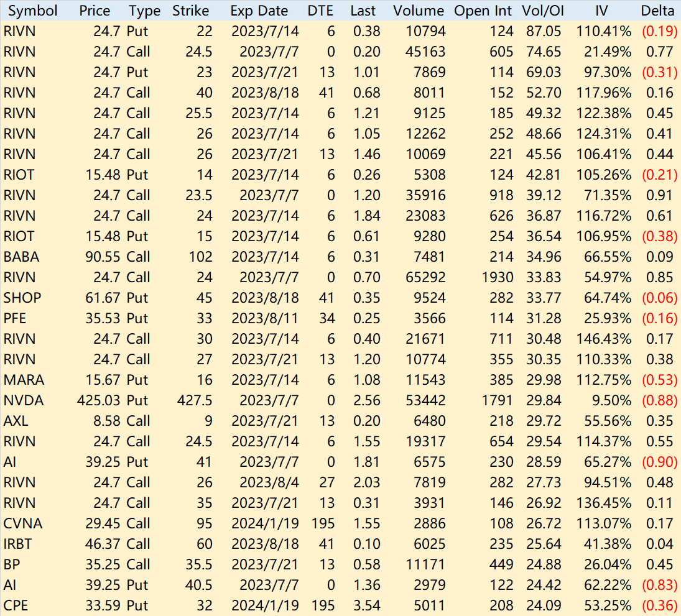Image resolution: width=681 pixels, height=616 pixels.
Task: Click the price 61.67 cell
Action: (103, 298)
